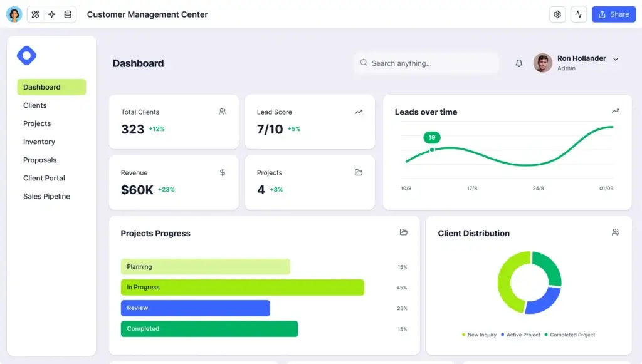Click the dollar icon on the Revenue card
This screenshot has width=642, height=364.
pyautogui.click(x=222, y=172)
